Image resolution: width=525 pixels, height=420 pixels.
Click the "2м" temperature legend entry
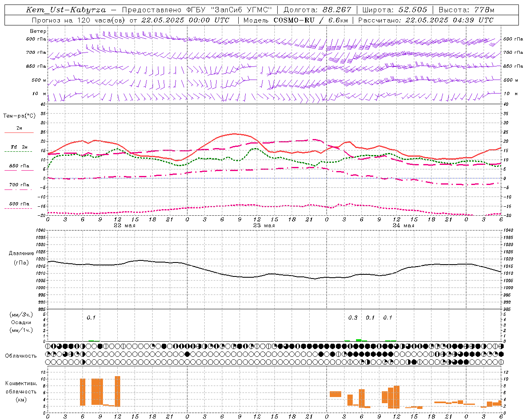[x=19, y=128]
